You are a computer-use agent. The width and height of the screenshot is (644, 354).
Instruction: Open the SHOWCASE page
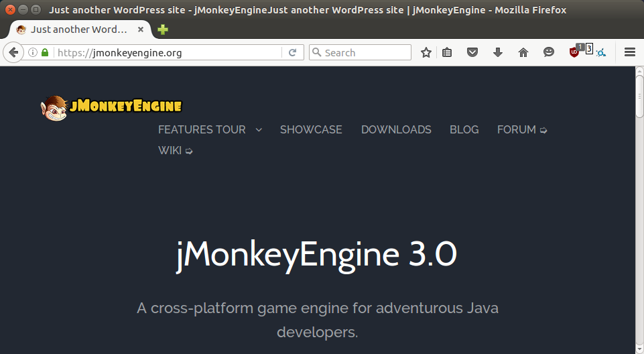pos(311,130)
